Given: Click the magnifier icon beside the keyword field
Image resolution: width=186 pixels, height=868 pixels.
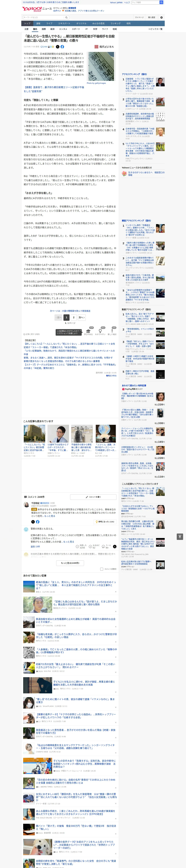Looking at the screenshot, I should [66, 18].
